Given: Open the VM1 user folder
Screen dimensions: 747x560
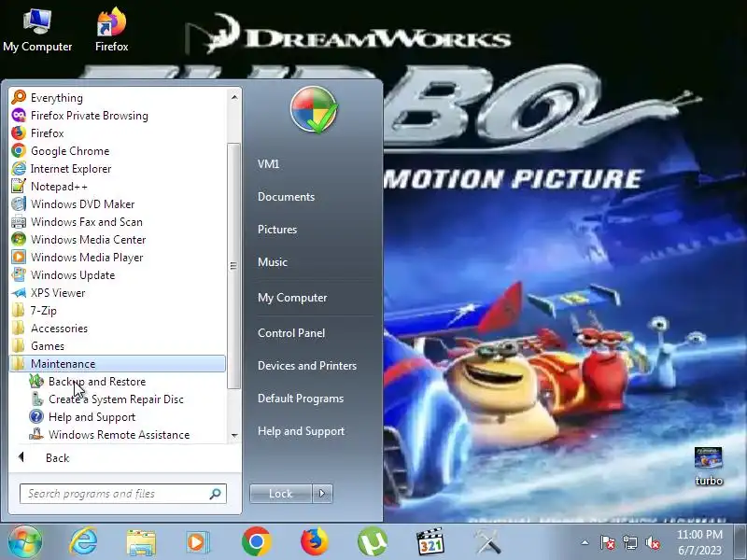Looking at the screenshot, I should [x=268, y=164].
